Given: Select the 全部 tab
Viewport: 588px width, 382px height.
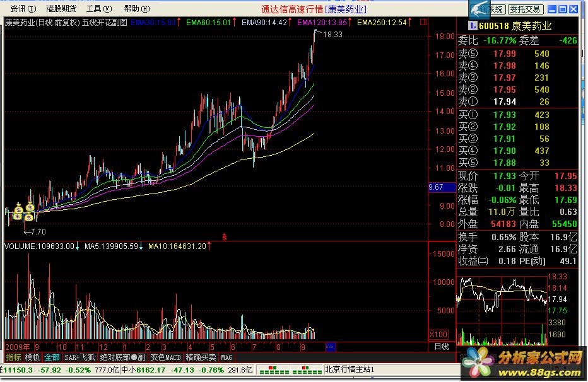Looking at the screenshot, I should [52, 357].
